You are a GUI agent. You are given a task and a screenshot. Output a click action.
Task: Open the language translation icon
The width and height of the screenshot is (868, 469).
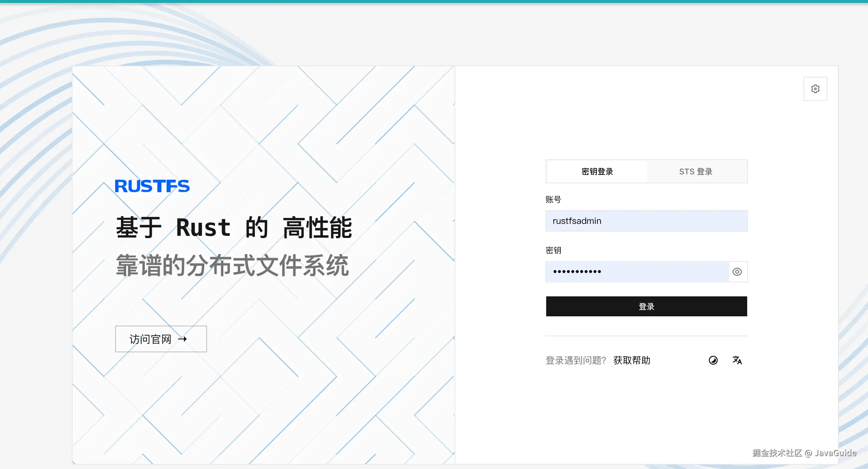click(737, 360)
